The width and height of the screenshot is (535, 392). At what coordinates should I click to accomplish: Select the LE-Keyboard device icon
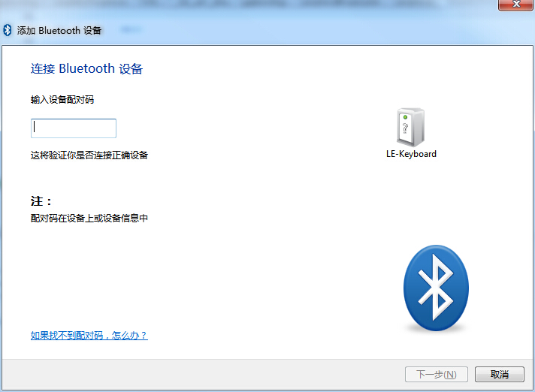click(x=410, y=127)
